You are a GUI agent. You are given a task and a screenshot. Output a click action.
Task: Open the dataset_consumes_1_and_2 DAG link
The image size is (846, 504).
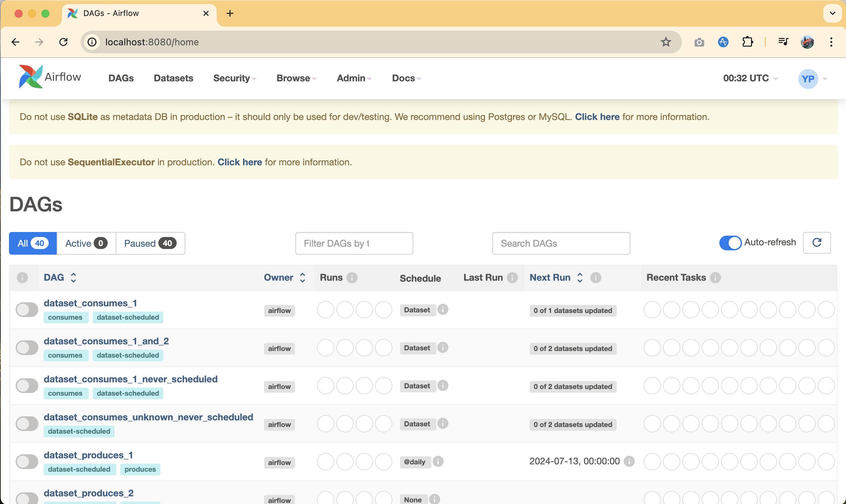[106, 341]
